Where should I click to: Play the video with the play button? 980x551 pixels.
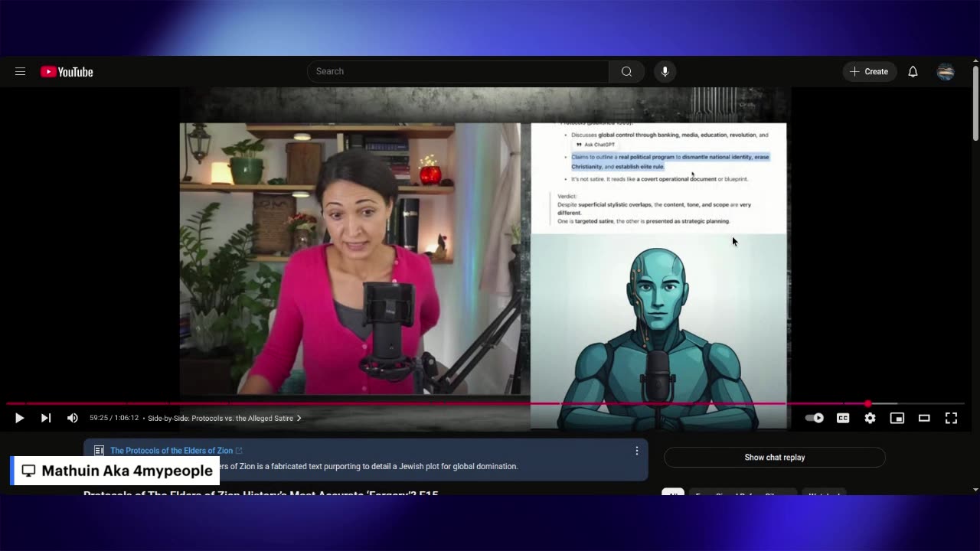(19, 418)
